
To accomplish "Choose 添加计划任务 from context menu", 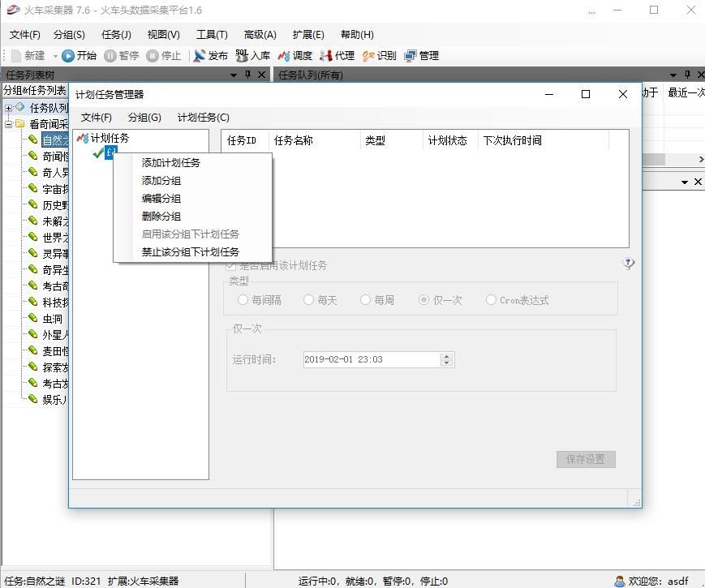I will click(171, 163).
